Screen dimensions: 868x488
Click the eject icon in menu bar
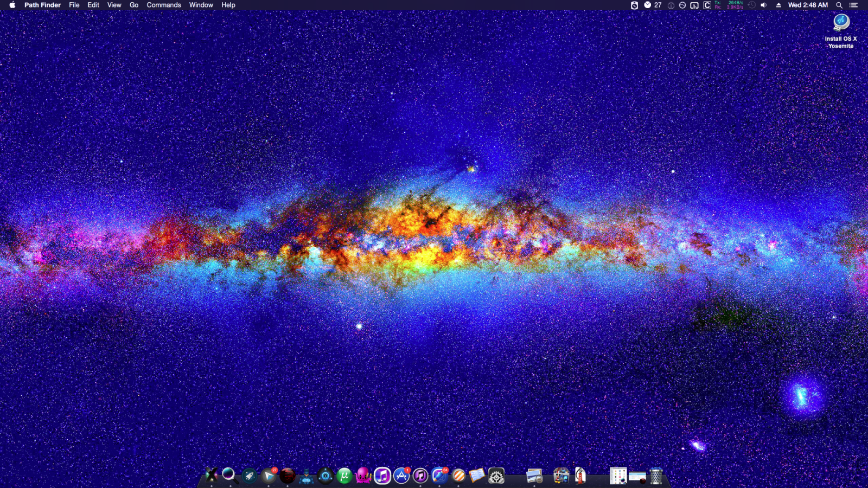778,5
